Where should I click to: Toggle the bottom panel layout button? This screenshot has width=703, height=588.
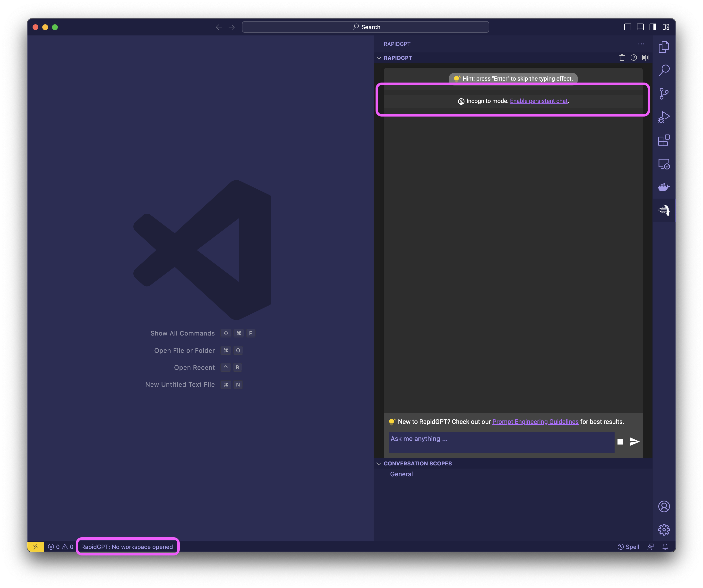[640, 27]
